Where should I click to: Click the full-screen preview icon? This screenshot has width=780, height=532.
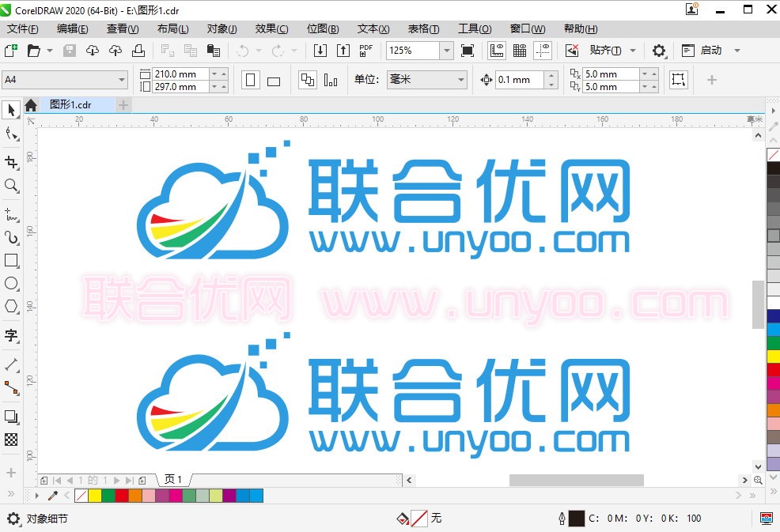point(467,51)
